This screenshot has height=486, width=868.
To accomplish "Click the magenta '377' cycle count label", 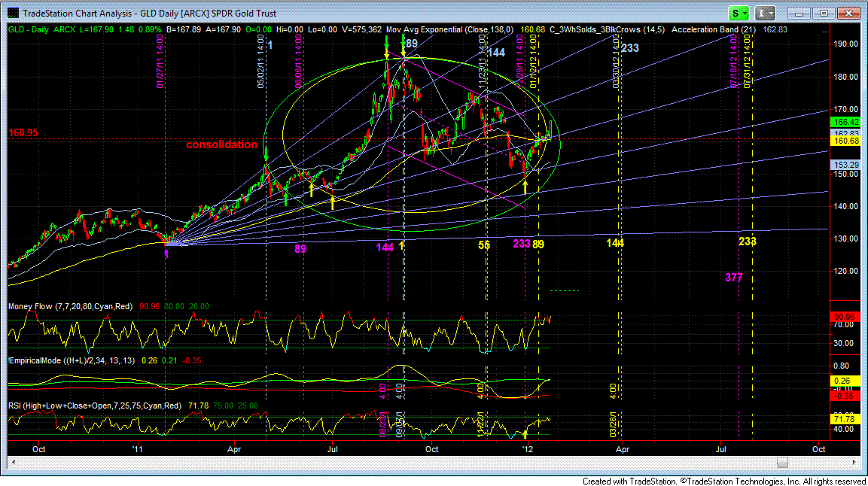I will [733, 278].
